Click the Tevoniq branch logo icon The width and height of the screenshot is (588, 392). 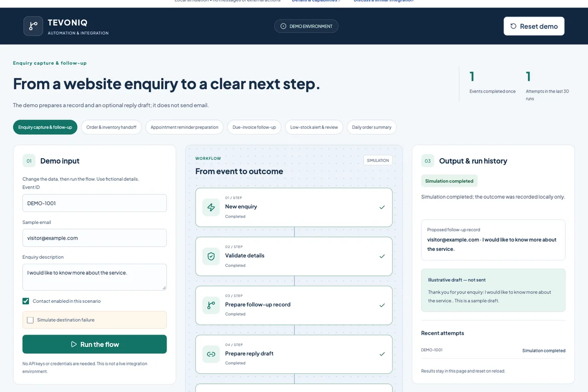(x=33, y=26)
